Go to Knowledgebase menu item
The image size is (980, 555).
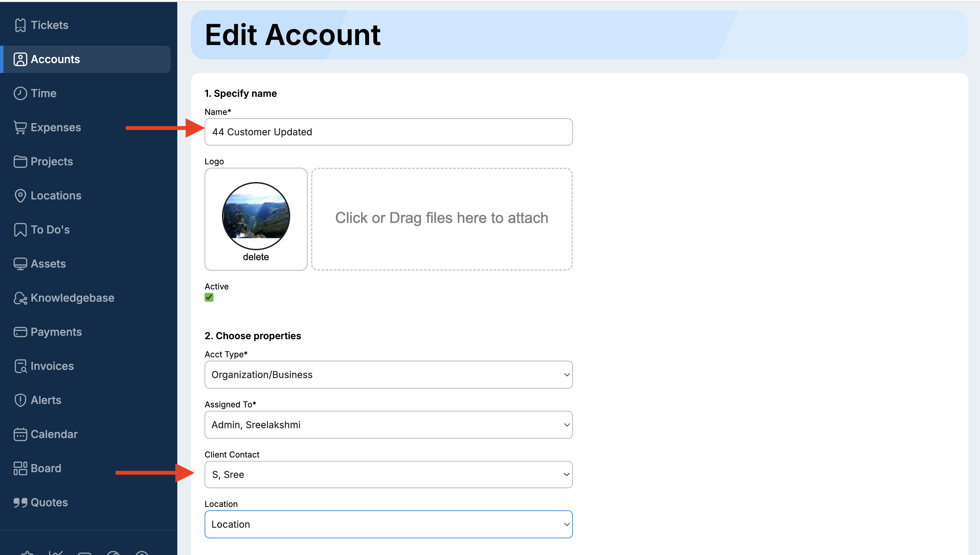coord(72,298)
